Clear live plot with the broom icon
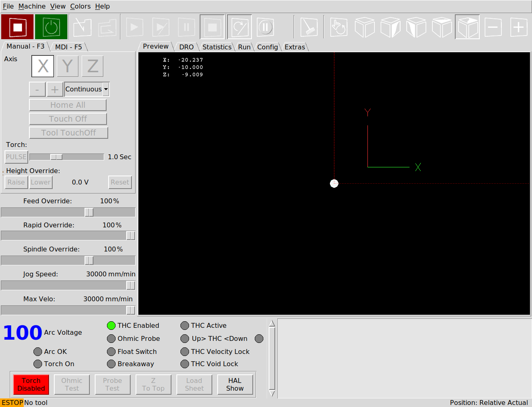The width and height of the screenshot is (532, 407). point(309,27)
